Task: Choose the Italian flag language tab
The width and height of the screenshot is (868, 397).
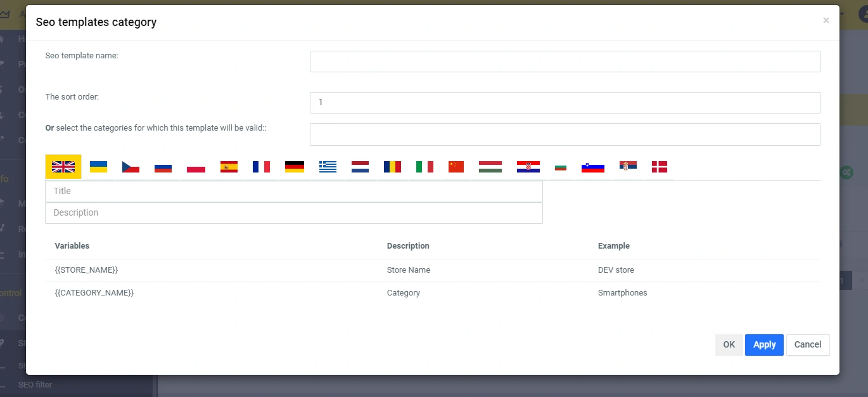Action: pos(424,167)
